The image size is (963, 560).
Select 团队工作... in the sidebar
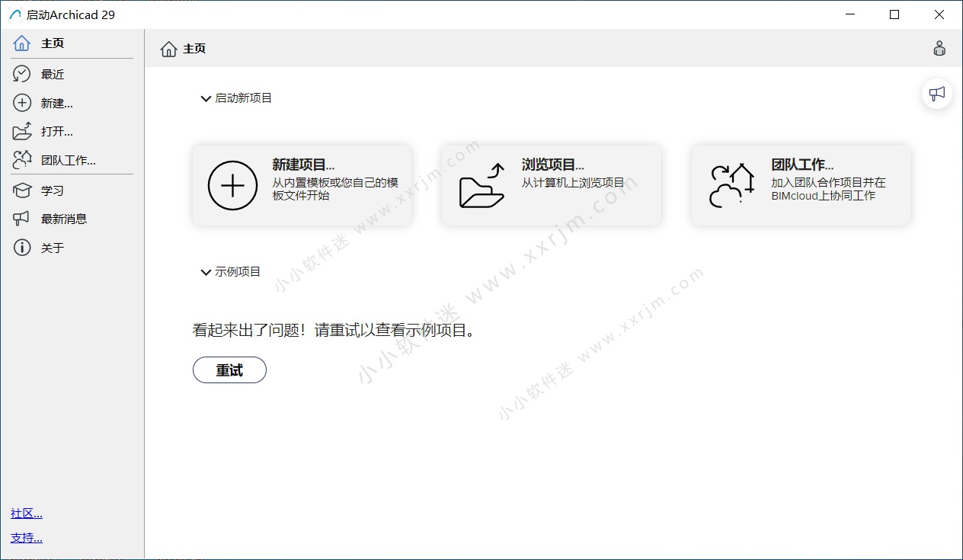point(69,161)
